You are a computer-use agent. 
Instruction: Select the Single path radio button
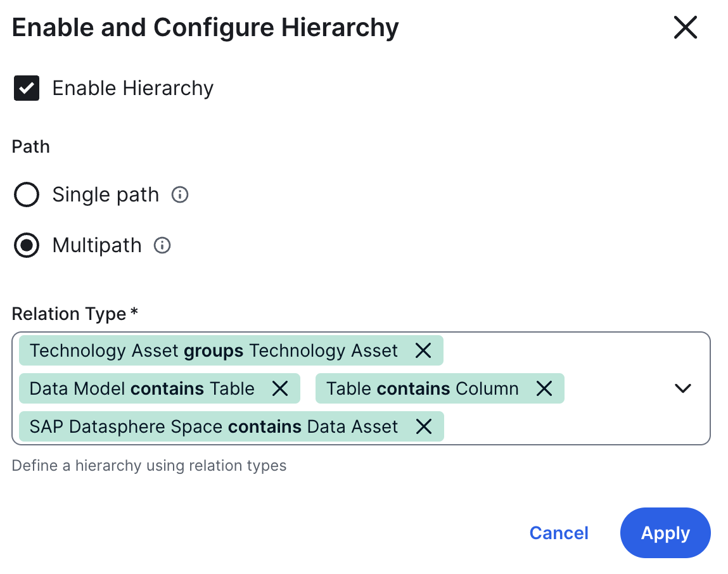(x=27, y=195)
